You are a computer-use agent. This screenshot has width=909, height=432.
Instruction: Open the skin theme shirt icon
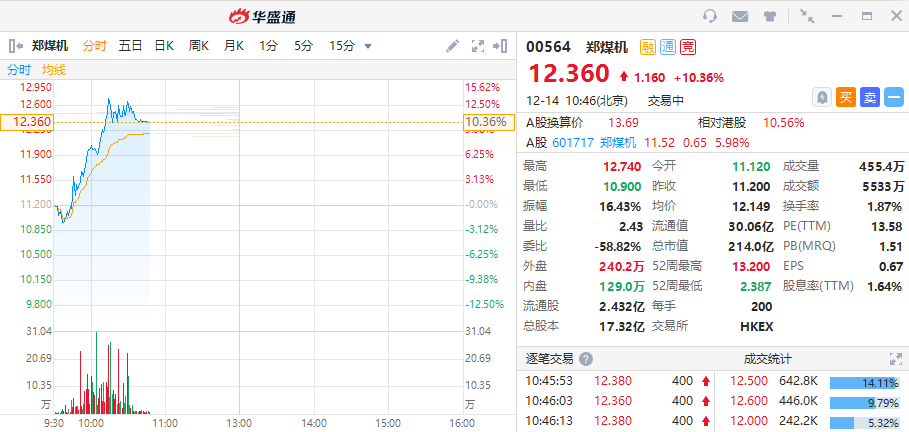coord(769,16)
